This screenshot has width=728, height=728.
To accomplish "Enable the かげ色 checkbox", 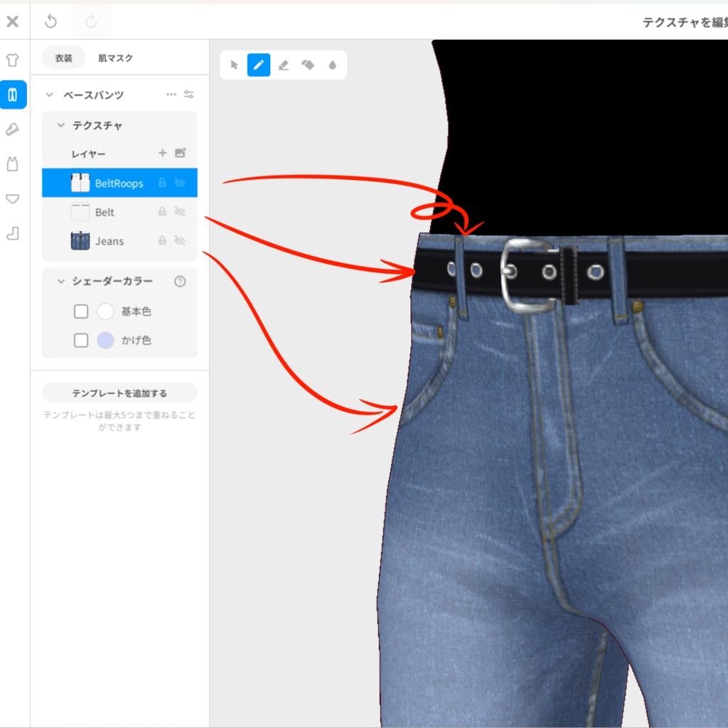I will coord(81,341).
